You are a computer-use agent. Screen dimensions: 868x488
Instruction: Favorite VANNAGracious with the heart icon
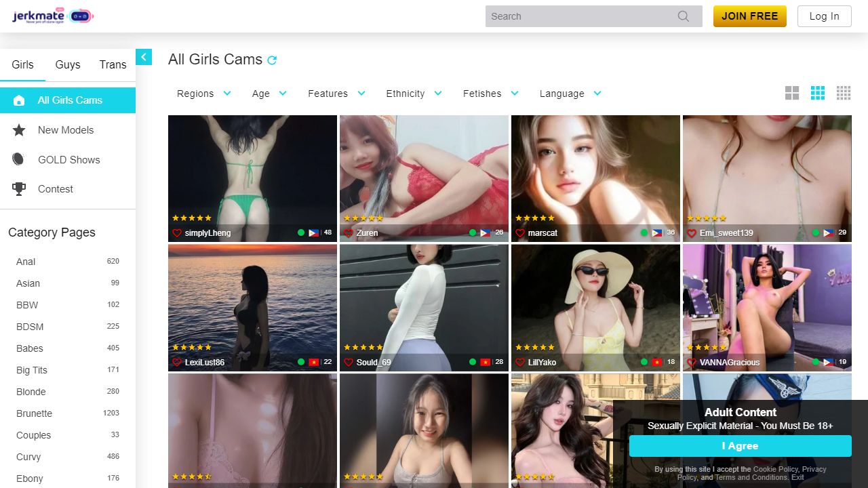point(692,362)
